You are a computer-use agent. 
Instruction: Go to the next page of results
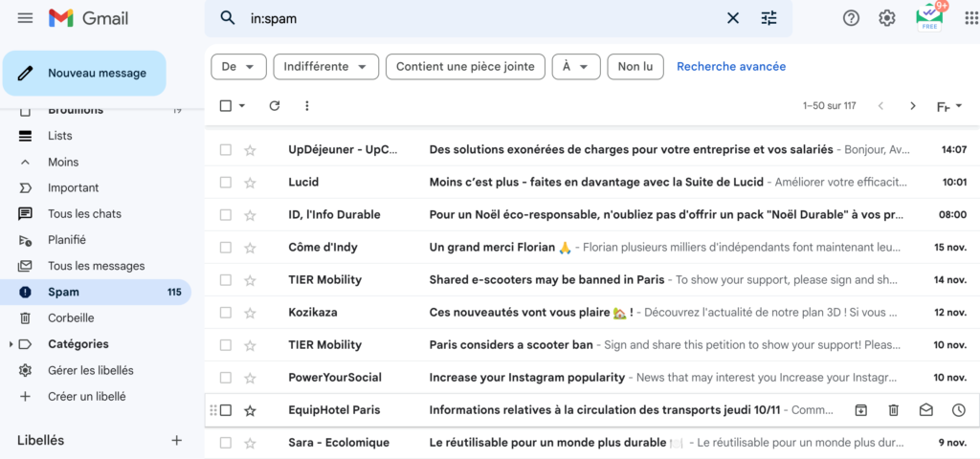coord(912,106)
